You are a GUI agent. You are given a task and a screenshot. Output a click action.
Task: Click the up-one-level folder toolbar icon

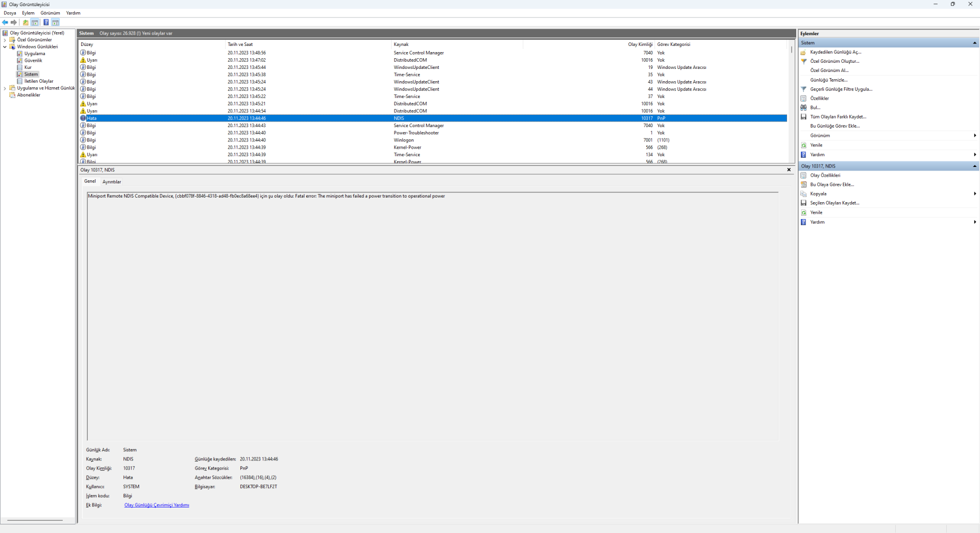[26, 22]
